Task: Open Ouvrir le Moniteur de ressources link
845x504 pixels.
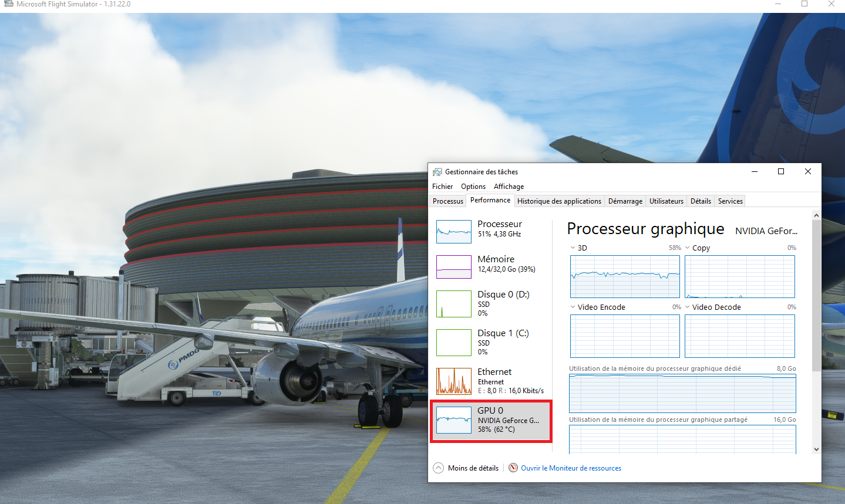Action: (571, 468)
